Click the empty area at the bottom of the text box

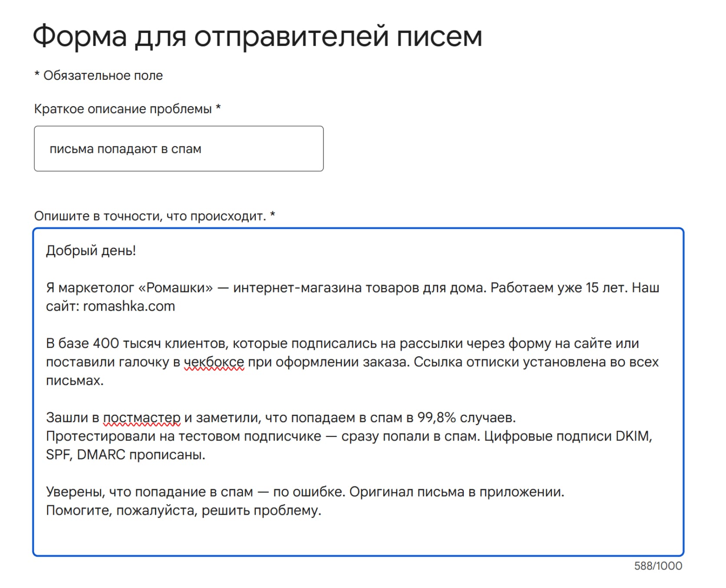[x=358, y=537]
